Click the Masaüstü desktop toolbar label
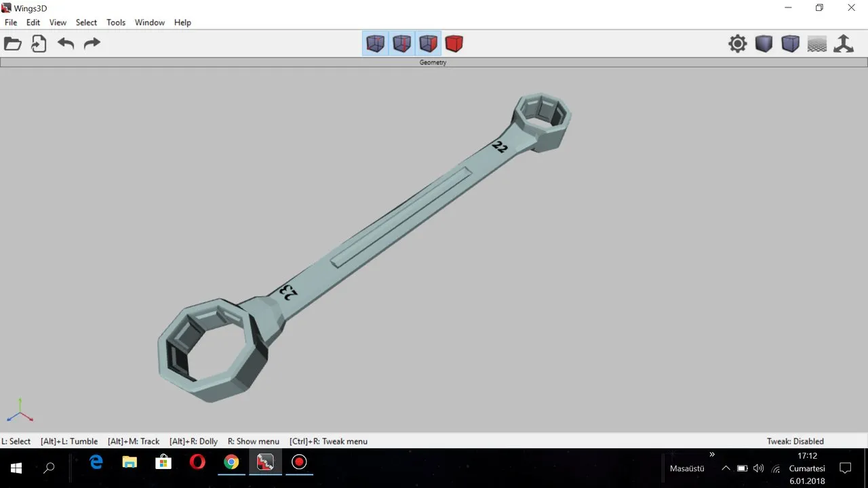 687,468
